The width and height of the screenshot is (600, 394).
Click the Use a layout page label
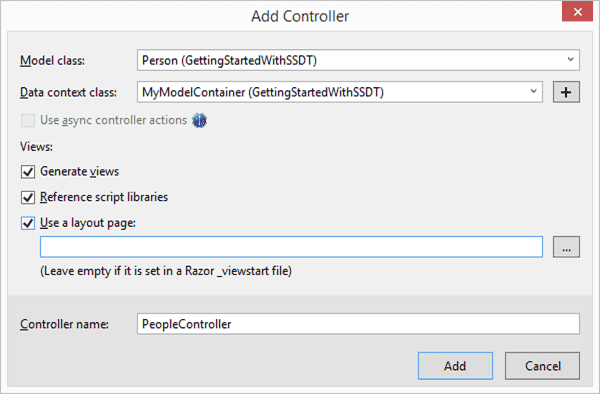point(88,223)
